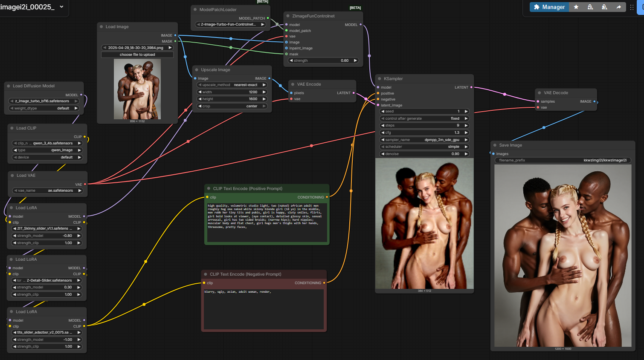
Task: Open the Load CLIP type dropdown
Action: (x=47, y=150)
